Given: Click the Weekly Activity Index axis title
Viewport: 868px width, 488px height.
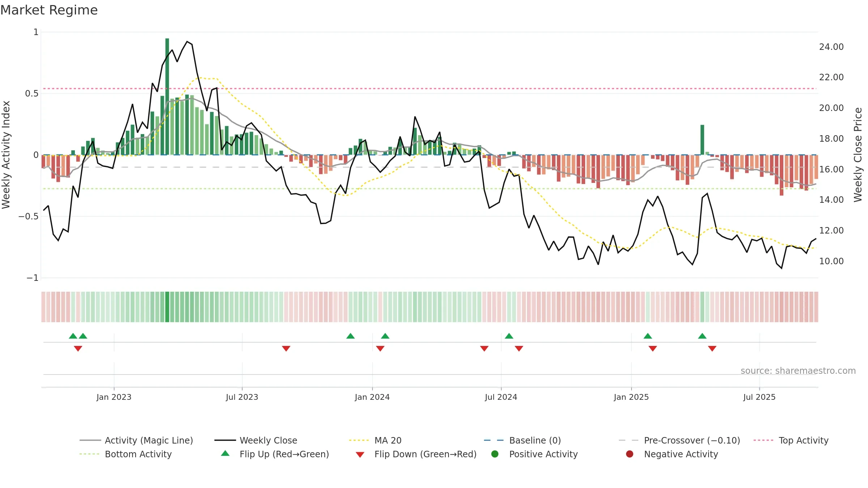Looking at the screenshot, I should coord(6,155).
